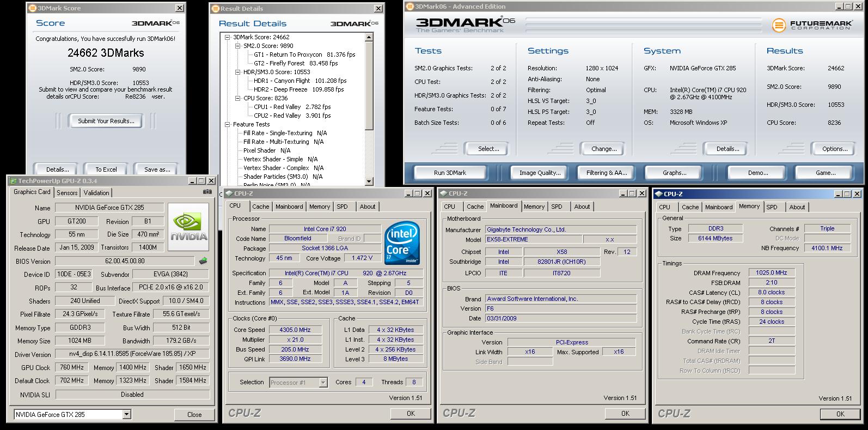Click GPU-Z screenshot camera icon
868x430 pixels.
207,192
